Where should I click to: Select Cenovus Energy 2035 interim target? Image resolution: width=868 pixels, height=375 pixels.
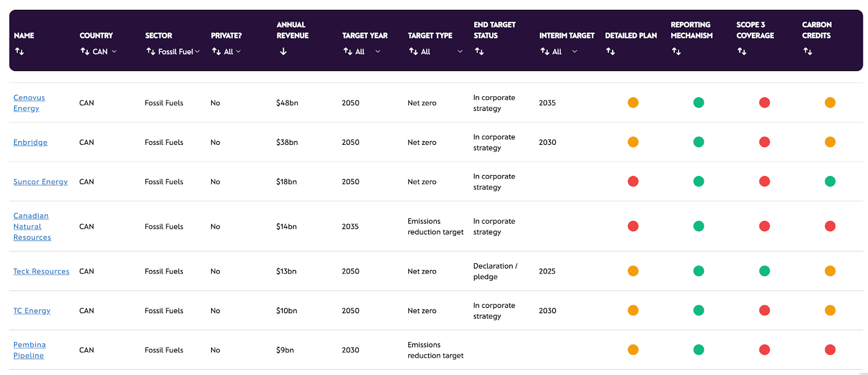tap(547, 103)
